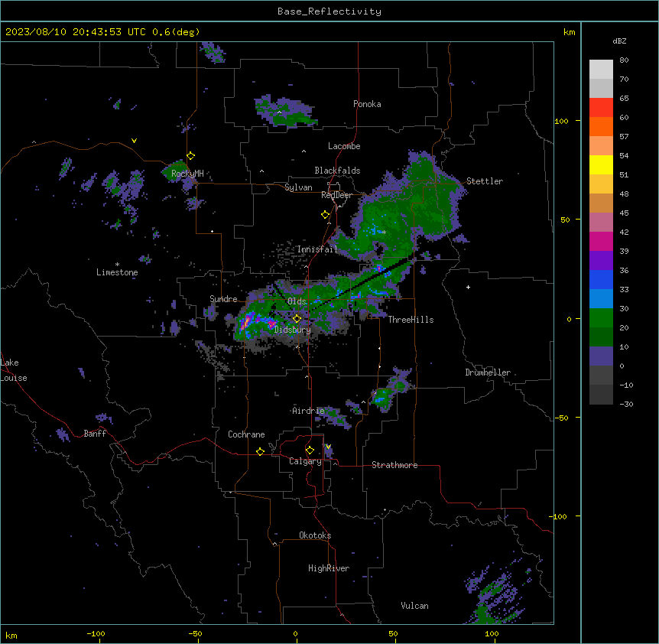659x644 pixels.
Task: Click the dBZ legend heading
Action: pyautogui.click(x=619, y=41)
